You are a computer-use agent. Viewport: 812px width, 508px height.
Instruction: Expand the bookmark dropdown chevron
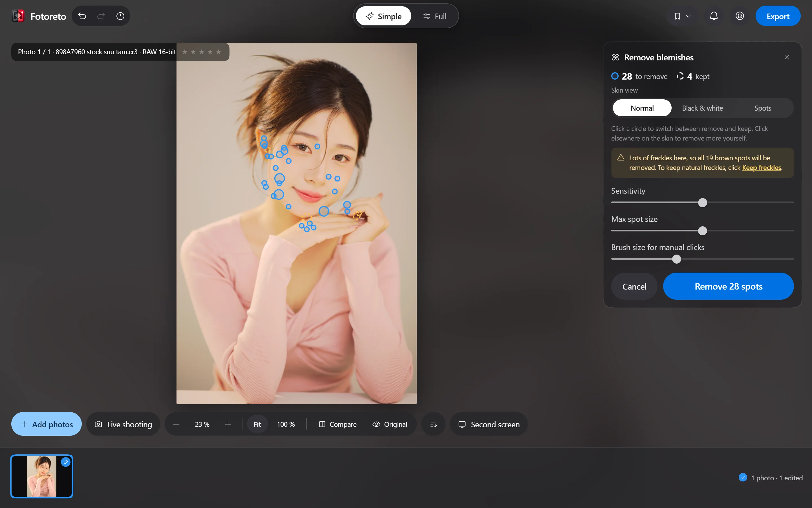tap(688, 16)
